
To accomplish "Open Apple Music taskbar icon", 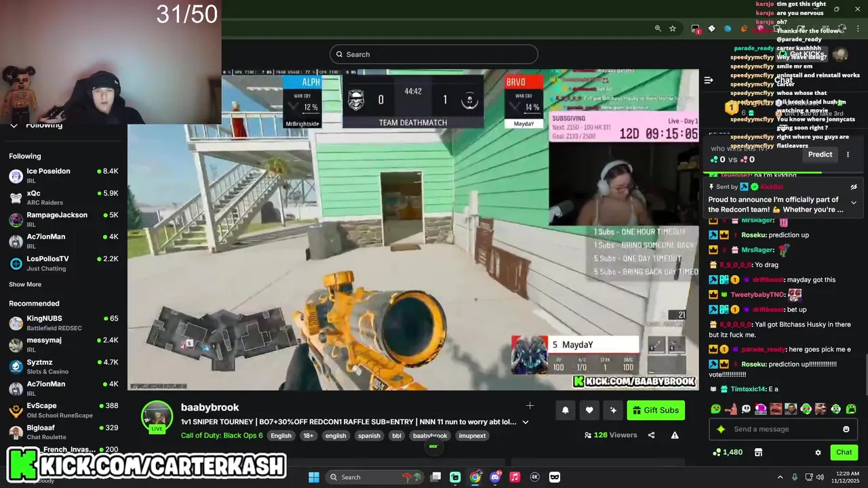I will point(515,477).
